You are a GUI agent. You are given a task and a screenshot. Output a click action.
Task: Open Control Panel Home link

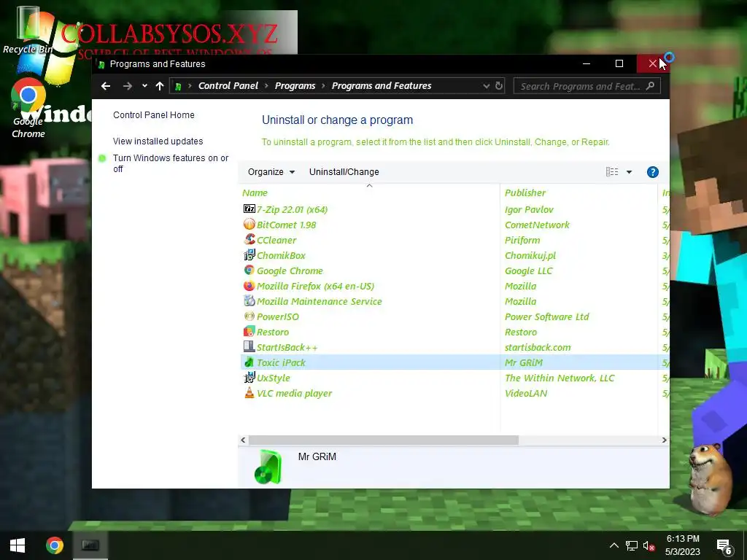(153, 114)
